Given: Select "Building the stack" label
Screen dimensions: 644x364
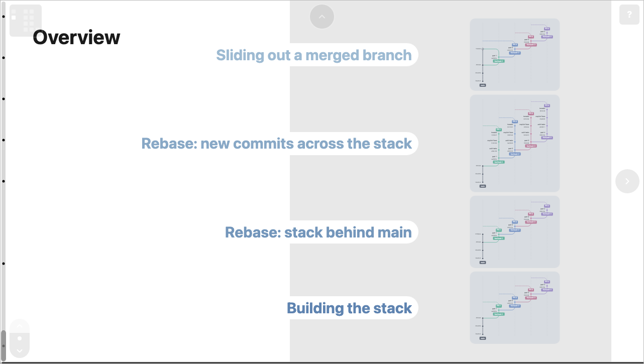Looking at the screenshot, I should (x=349, y=308).
